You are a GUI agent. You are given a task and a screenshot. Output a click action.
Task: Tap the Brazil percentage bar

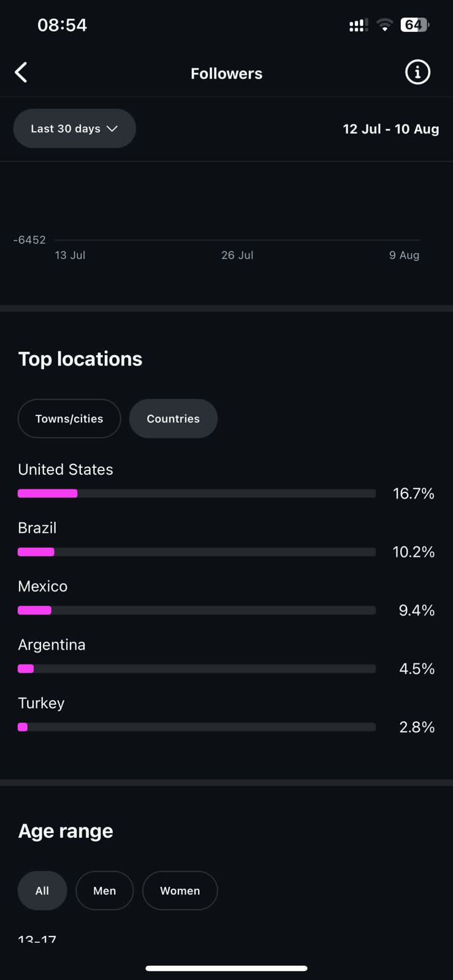click(x=196, y=552)
